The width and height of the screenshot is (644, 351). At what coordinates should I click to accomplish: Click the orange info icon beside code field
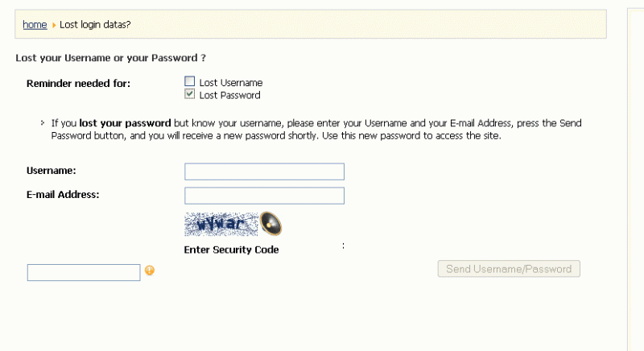point(150,270)
